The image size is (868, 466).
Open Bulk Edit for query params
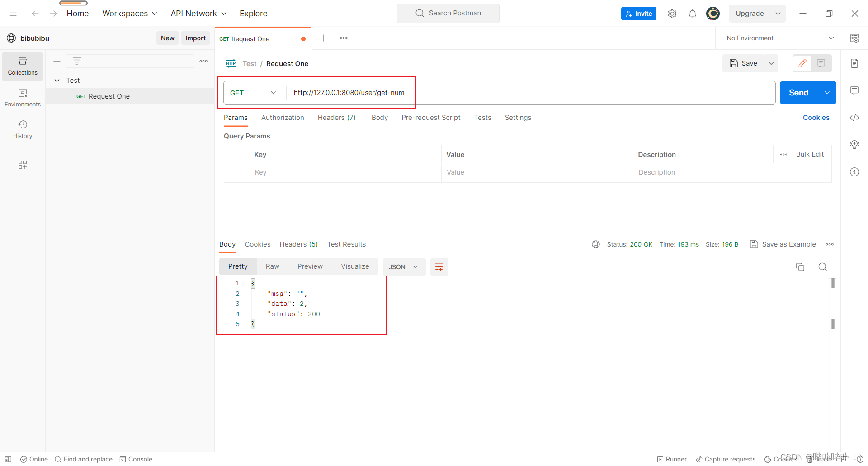tap(810, 154)
